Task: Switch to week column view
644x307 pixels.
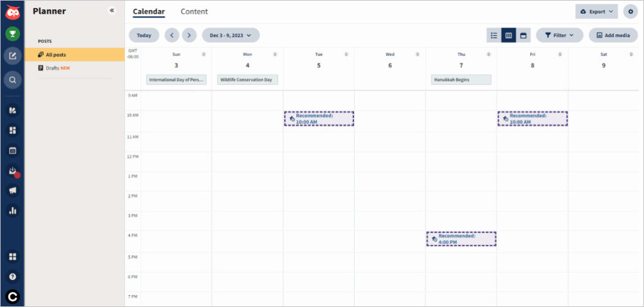Action: (508, 35)
